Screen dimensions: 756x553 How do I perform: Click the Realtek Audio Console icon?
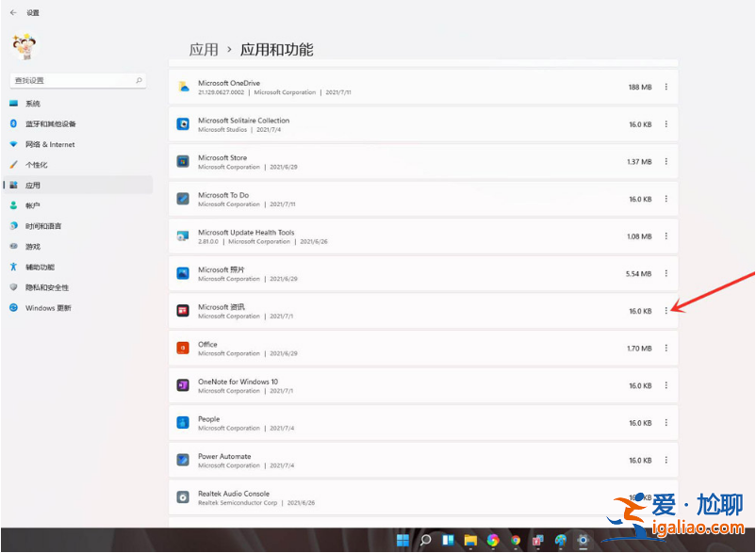click(183, 497)
